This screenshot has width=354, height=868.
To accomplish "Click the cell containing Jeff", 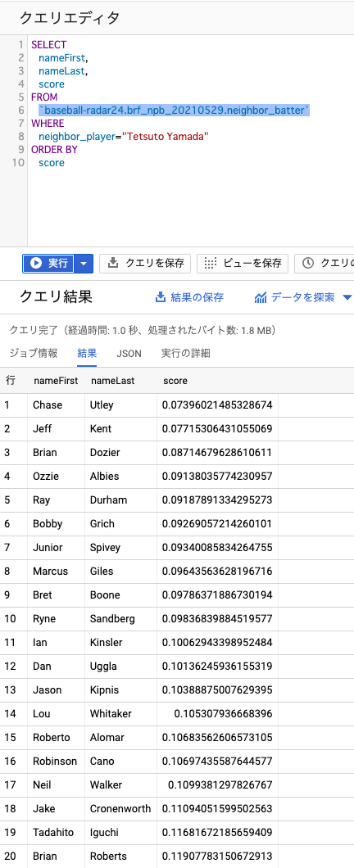I will pos(56,429).
